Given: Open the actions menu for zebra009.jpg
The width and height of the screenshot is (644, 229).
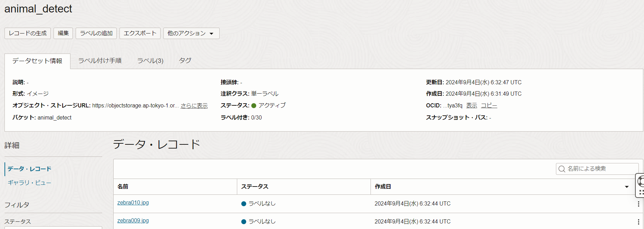Looking at the screenshot, I should (638, 222).
